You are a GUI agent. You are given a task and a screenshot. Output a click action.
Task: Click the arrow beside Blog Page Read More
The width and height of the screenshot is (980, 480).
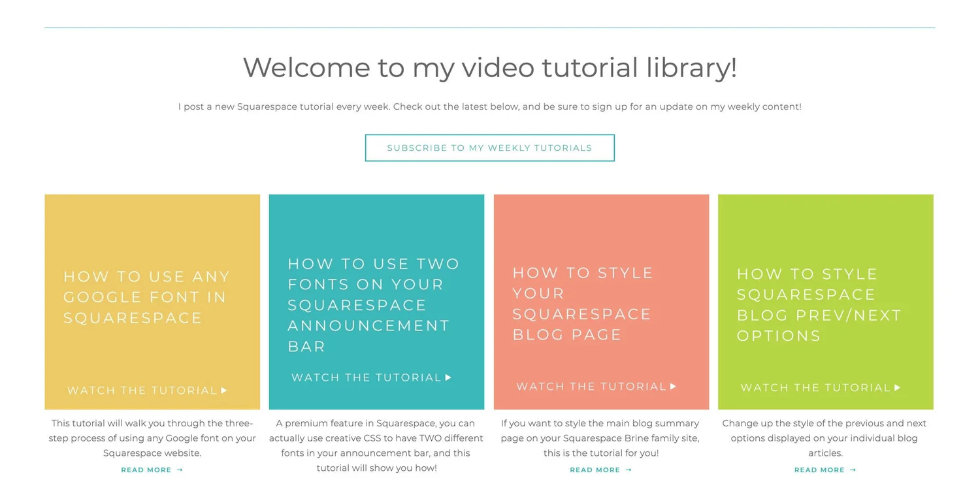pos(628,470)
